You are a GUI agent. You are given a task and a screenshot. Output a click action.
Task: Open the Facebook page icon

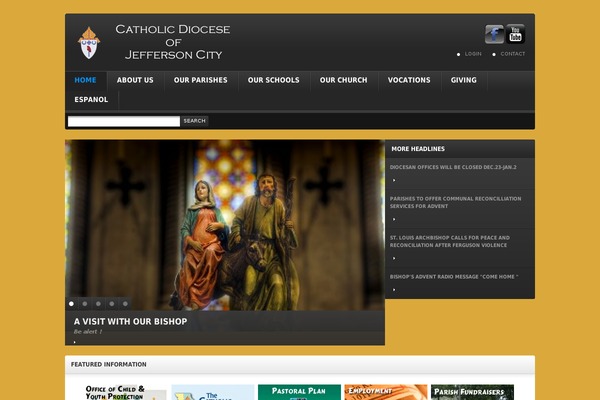[x=494, y=34]
